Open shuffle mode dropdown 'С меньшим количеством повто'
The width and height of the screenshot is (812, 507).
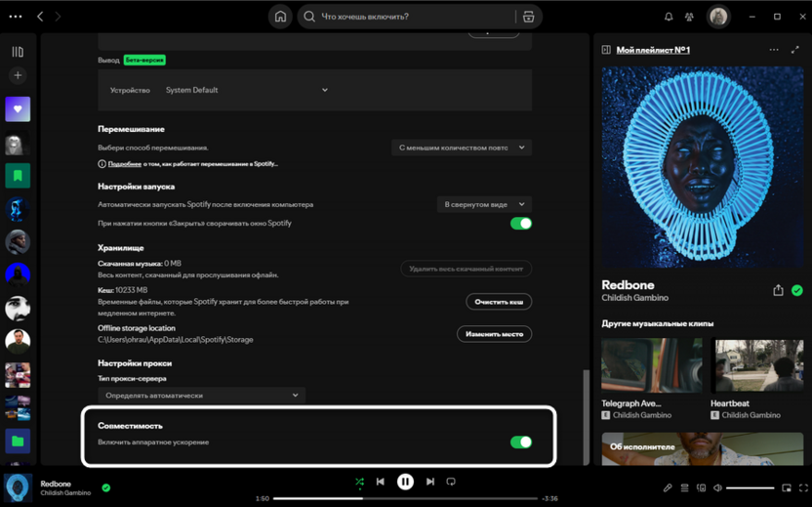pyautogui.click(x=462, y=148)
